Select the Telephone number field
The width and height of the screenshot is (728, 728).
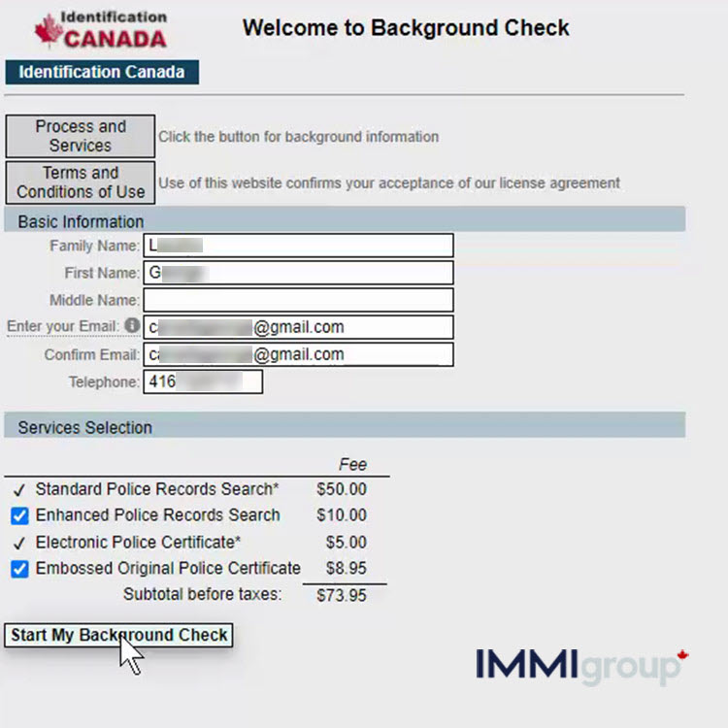point(203,382)
